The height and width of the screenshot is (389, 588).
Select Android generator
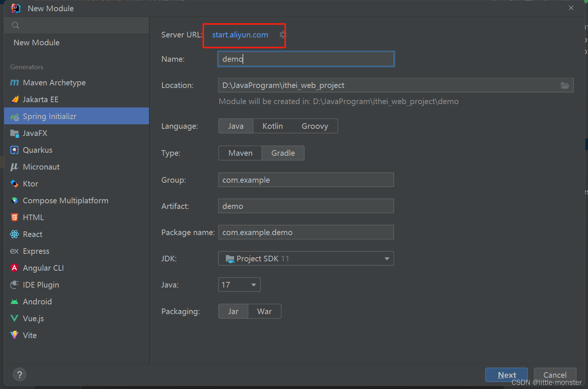(x=76, y=302)
